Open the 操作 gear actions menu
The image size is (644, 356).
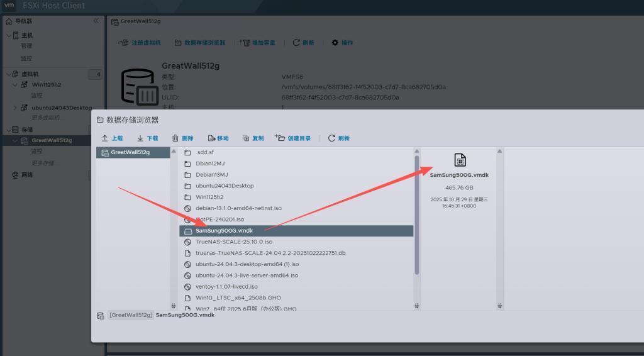click(342, 43)
